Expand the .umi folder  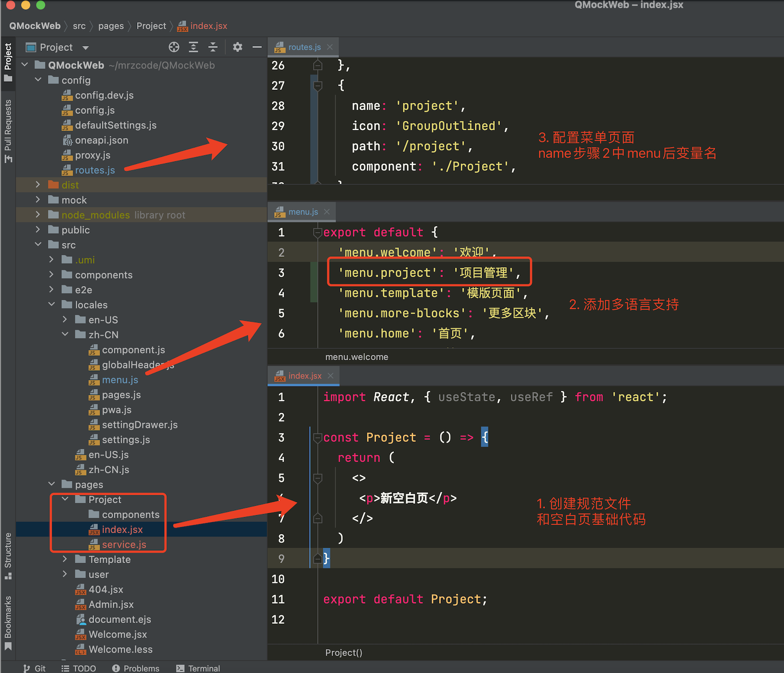tap(51, 259)
